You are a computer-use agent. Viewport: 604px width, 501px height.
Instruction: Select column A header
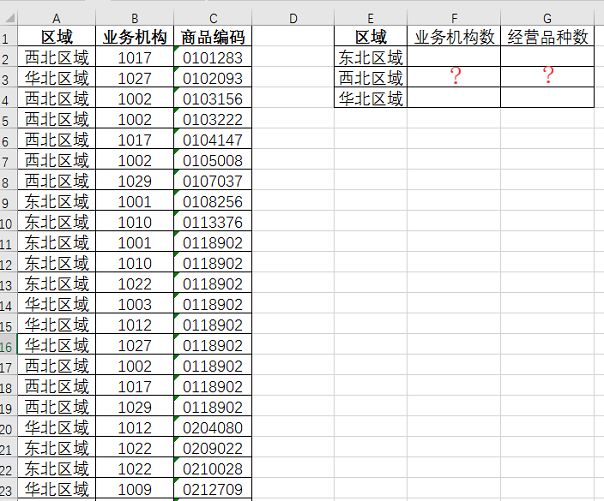(x=56, y=18)
